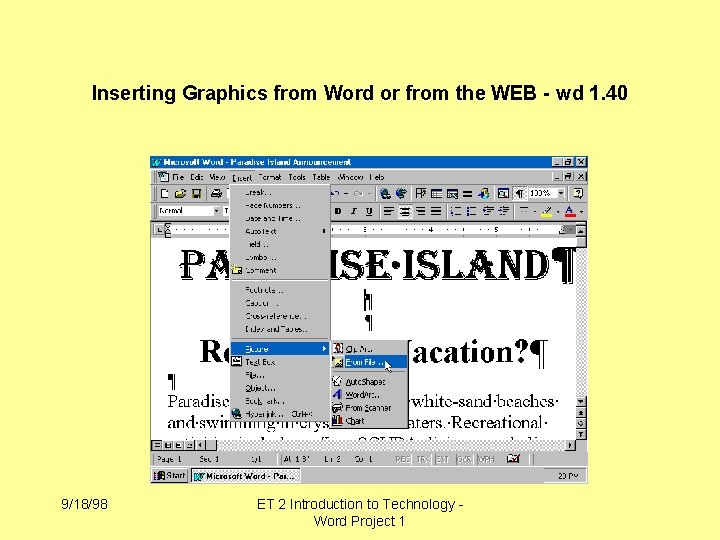
Task: Click the Insert Table icon
Action: point(436,193)
